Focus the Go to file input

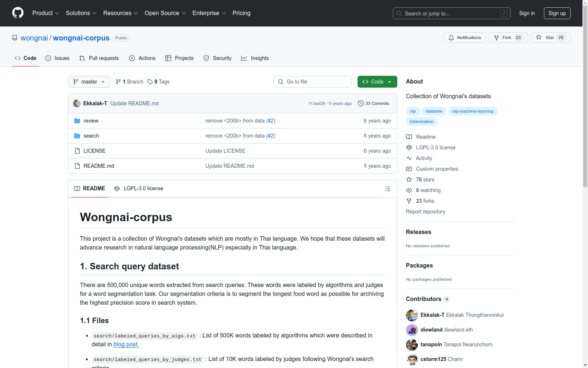[x=312, y=82]
